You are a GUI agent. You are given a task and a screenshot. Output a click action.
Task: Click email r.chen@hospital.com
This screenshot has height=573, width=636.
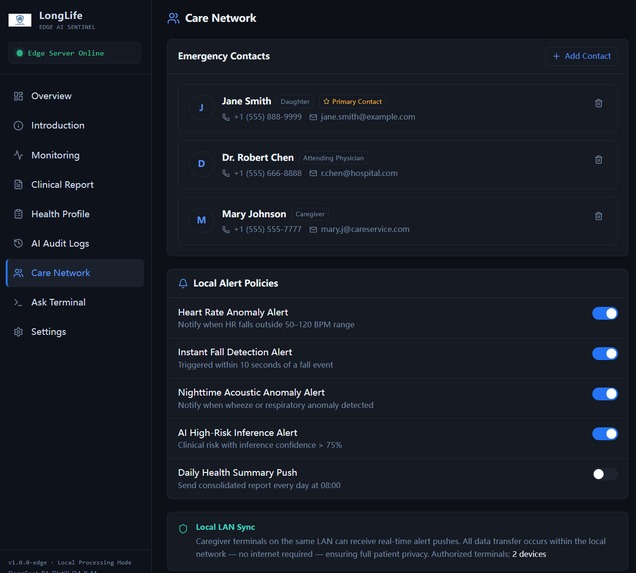click(359, 174)
